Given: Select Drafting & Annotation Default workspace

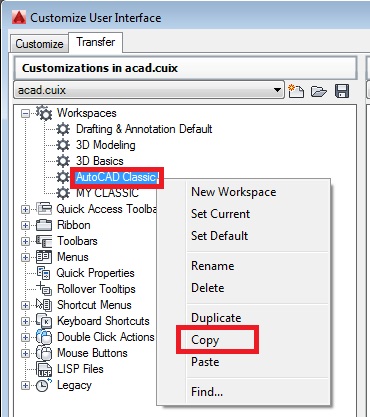Looking at the screenshot, I should tap(144, 129).
